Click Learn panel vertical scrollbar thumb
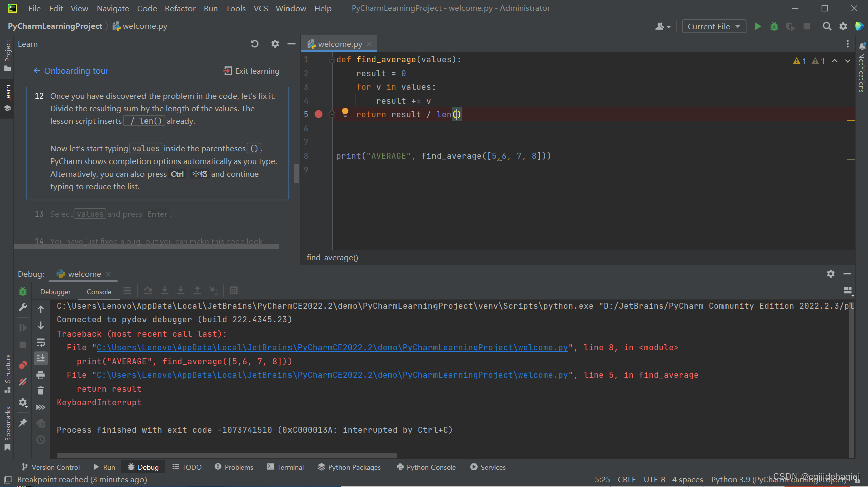 (297, 173)
